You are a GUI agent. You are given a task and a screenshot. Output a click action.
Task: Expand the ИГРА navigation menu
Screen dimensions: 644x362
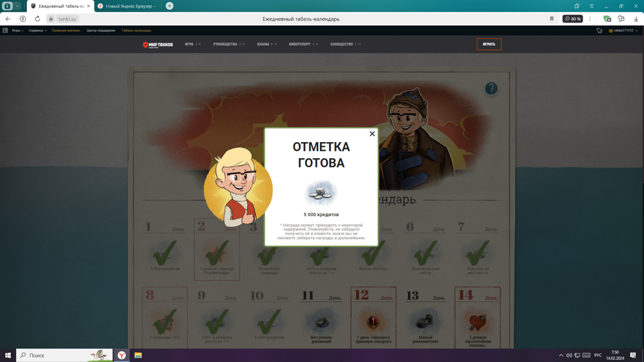coord(193,45)
